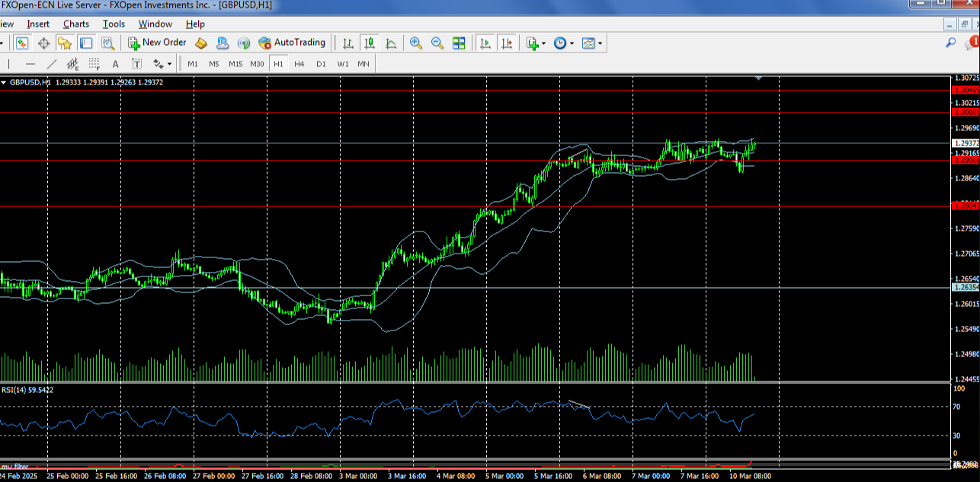Restore down the chart child window
Screen dimensions: 980x482
click(964, 24)
